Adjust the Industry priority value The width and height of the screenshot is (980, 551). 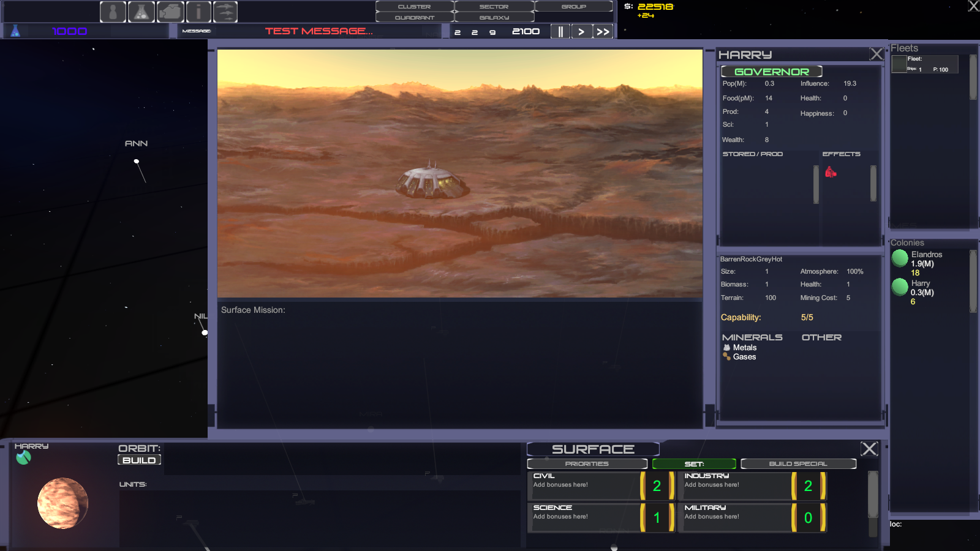pyautogui.click(x=809, y=486)
